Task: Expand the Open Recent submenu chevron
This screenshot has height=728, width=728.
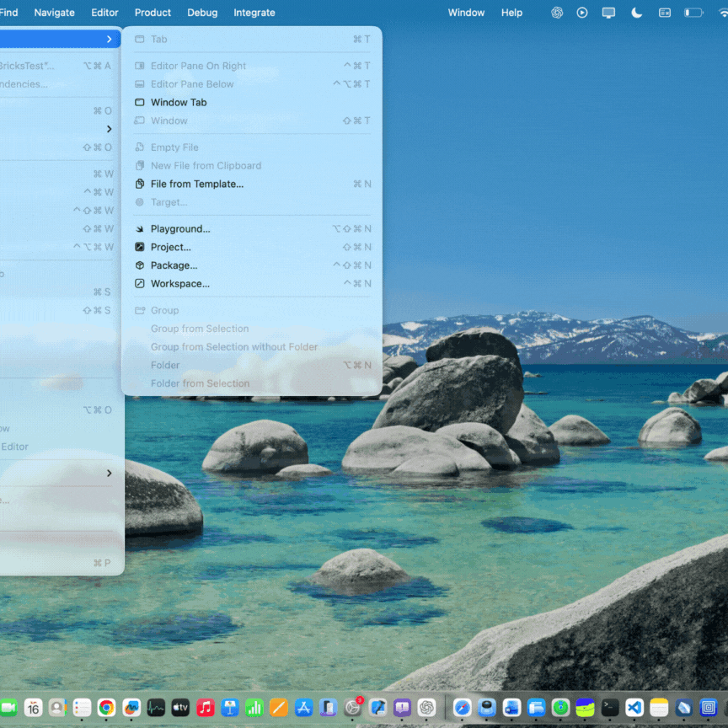Action: pos(109,131)
